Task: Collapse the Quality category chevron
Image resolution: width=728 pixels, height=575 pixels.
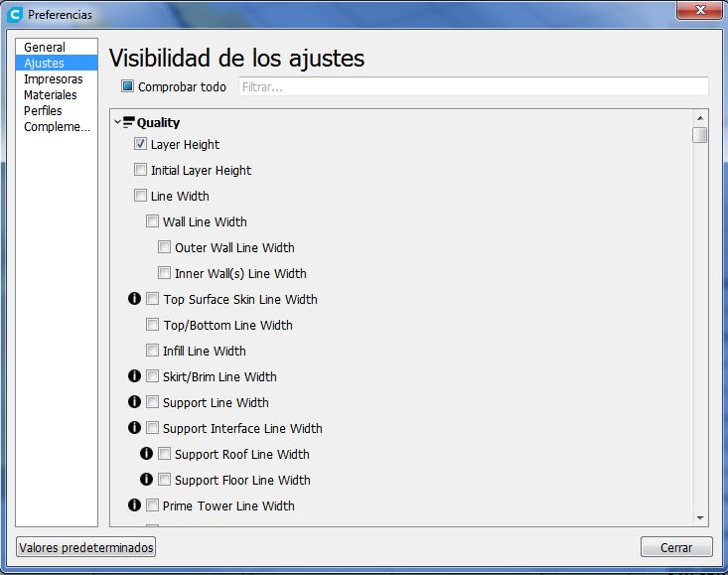Action: (x=117, y=122)
